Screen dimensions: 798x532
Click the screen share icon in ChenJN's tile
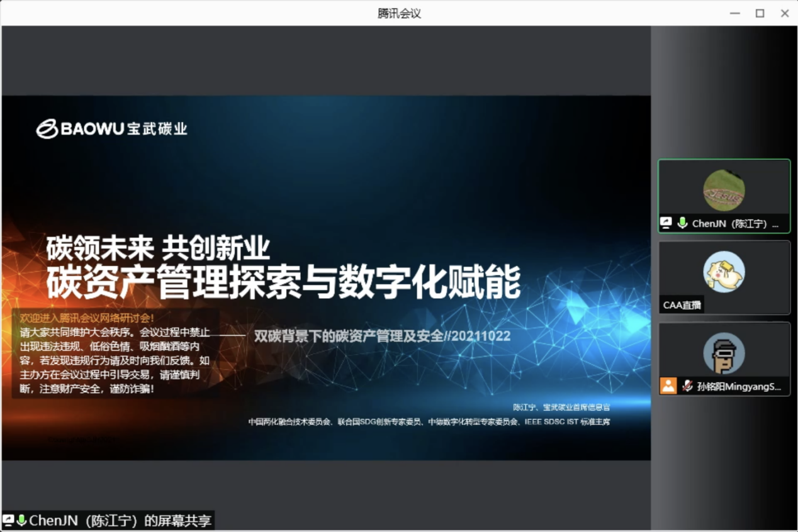point(666,223)
